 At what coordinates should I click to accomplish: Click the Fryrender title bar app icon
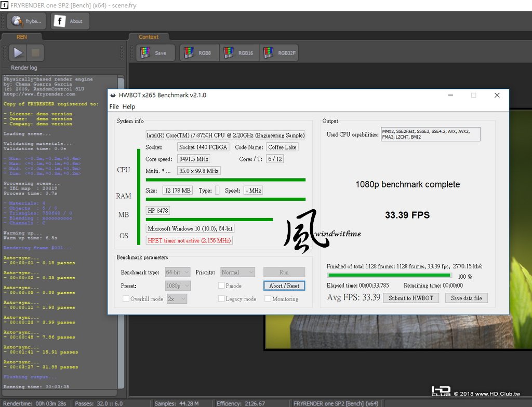(4, 5)
